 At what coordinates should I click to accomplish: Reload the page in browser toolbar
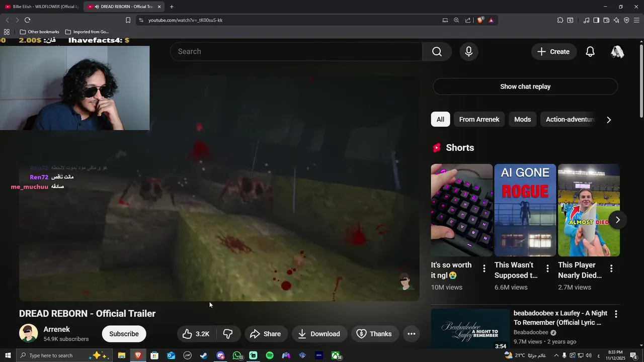(27, 20)
